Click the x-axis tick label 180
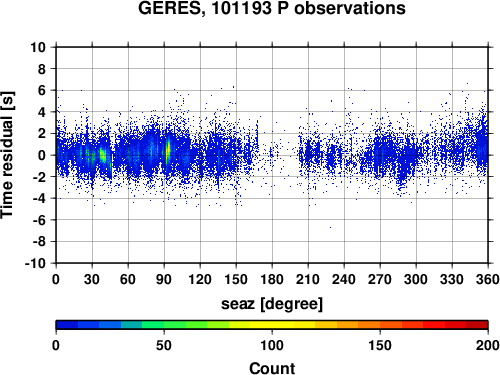The width and height of the screenshot is (500, 375). pyautogui.click(x=272, y=279)
